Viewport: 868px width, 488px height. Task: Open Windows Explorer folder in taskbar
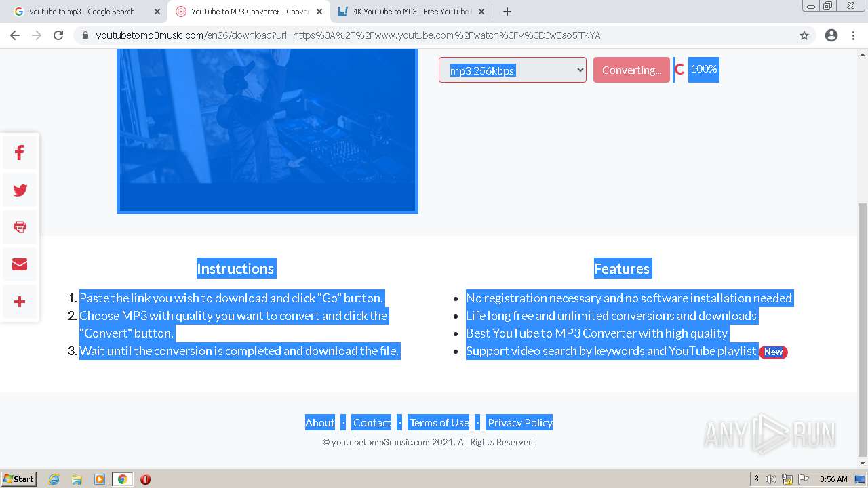[77, 479]
